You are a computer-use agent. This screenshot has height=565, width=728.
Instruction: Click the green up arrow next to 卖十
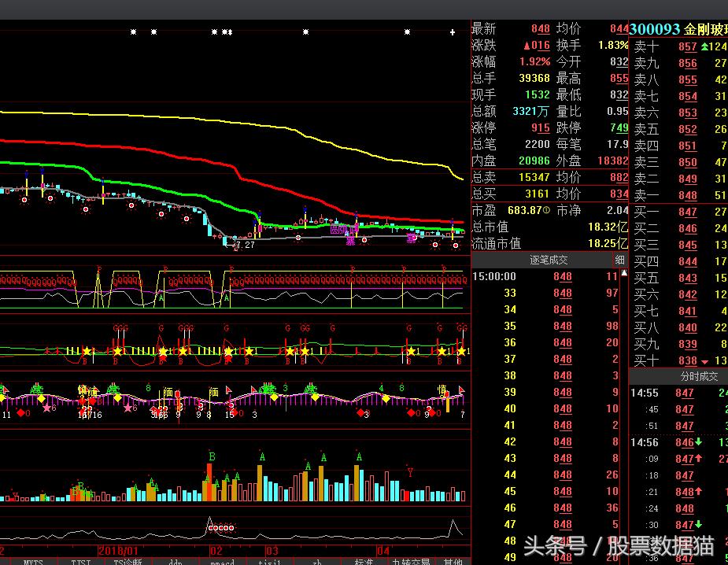(x=704, y=46)
